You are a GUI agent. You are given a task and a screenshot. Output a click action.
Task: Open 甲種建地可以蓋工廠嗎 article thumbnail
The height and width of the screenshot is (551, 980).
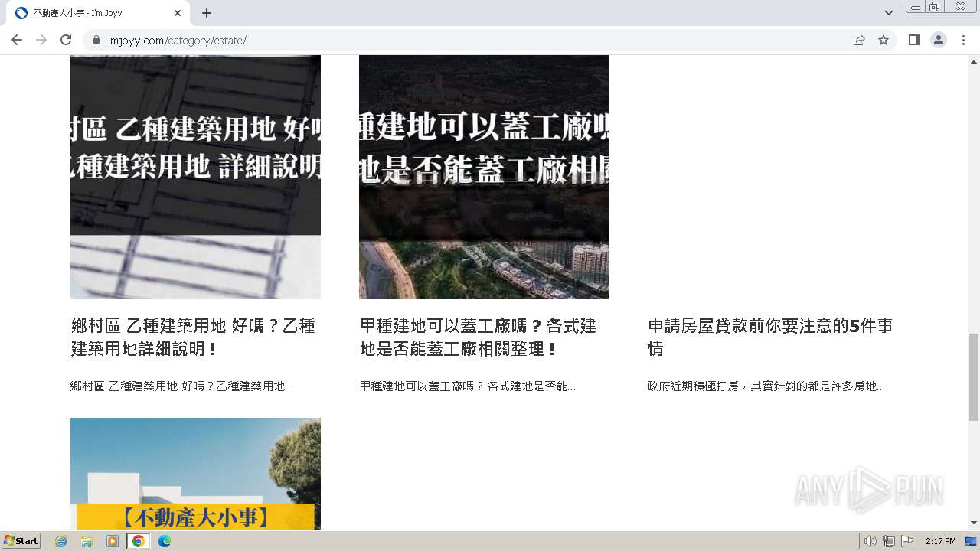coord(484,177)
